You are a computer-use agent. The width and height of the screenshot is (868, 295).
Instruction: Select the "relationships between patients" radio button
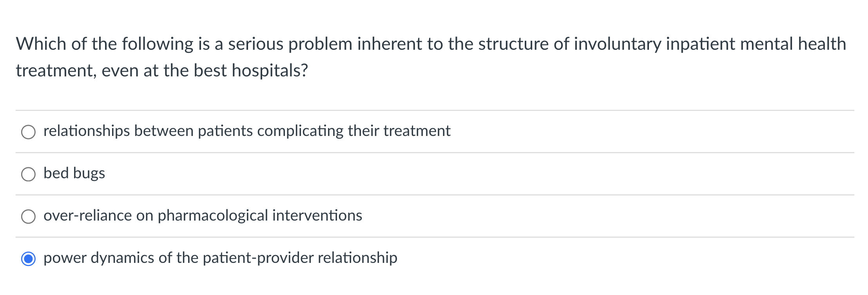[28, 132]
